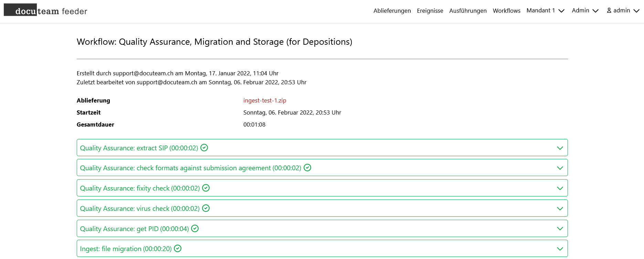Expand the extract SIP step chevron
Viewport: 644px width, 259px height.
coord(560,148)
